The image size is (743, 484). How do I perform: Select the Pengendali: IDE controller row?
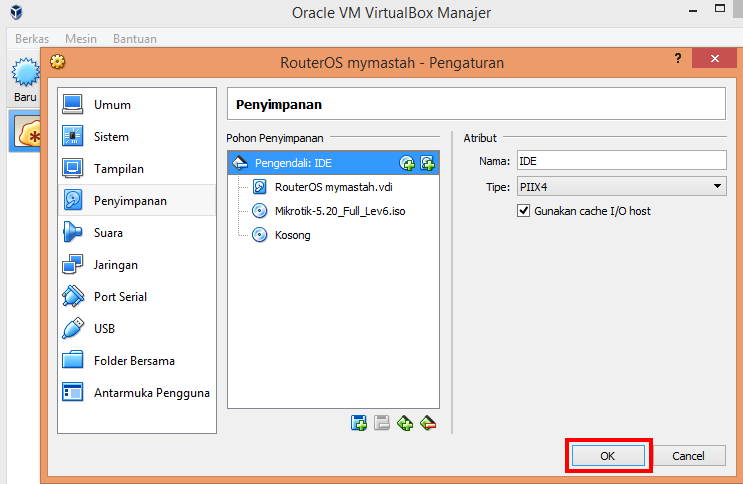(334, 163)
